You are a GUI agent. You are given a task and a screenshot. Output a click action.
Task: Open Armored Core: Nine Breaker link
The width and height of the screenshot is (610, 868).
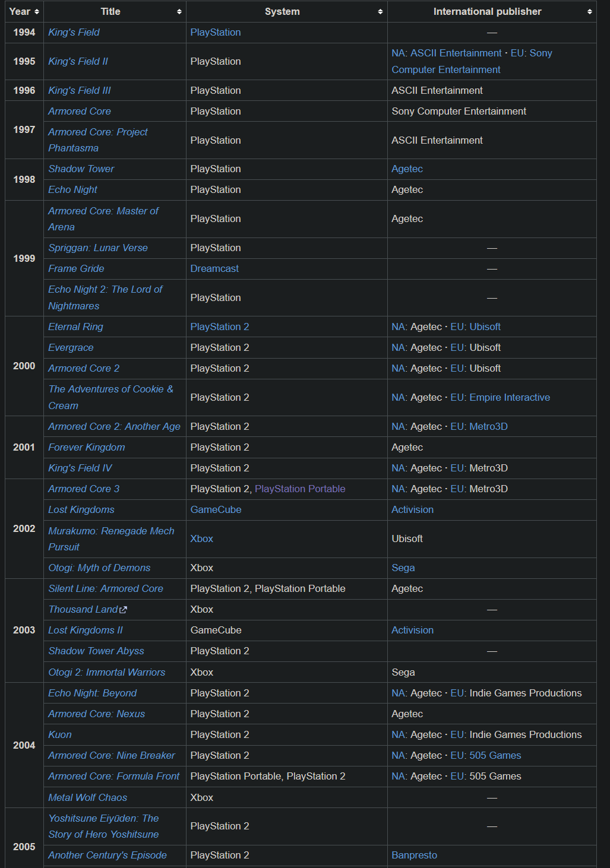(x=112, y=755)
